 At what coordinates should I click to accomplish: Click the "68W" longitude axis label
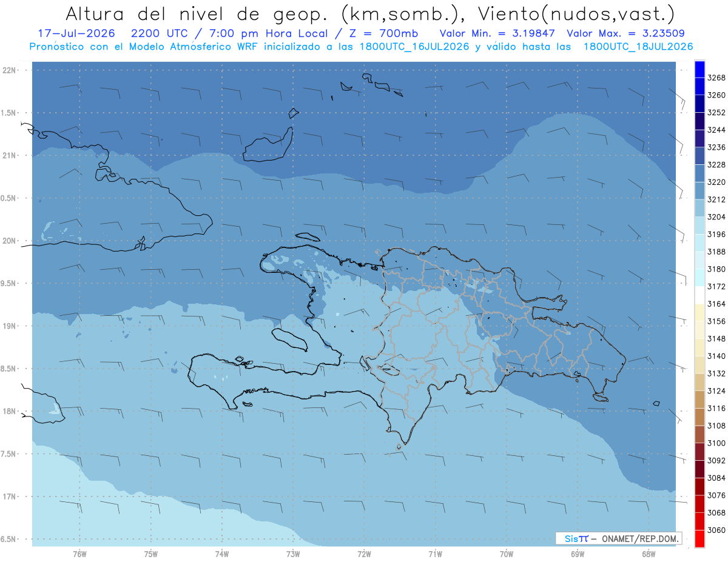pos(649,554)
